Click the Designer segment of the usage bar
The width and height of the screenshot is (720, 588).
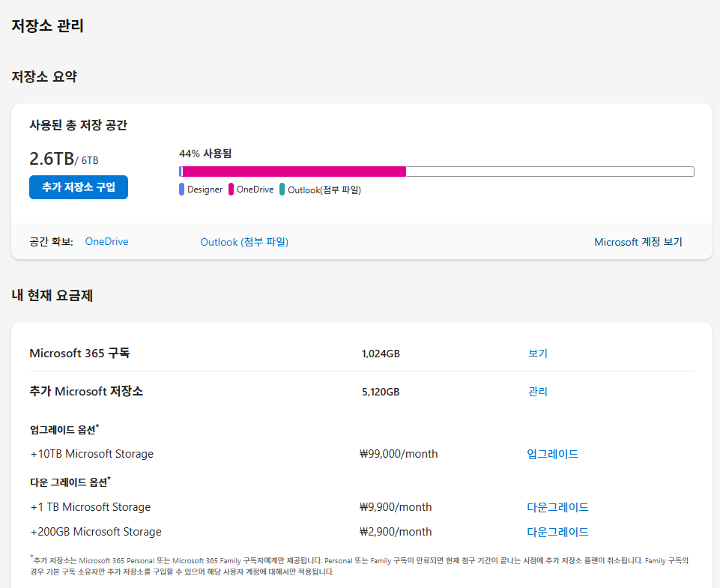181,172
